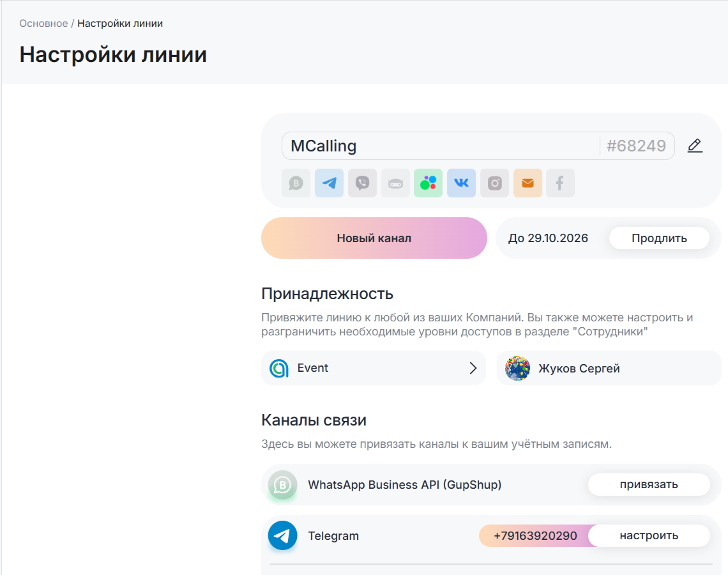This screenshot has height=575, width=728.
Task: Click the Telegram icon in channel row
Action: tap(329, 183)
